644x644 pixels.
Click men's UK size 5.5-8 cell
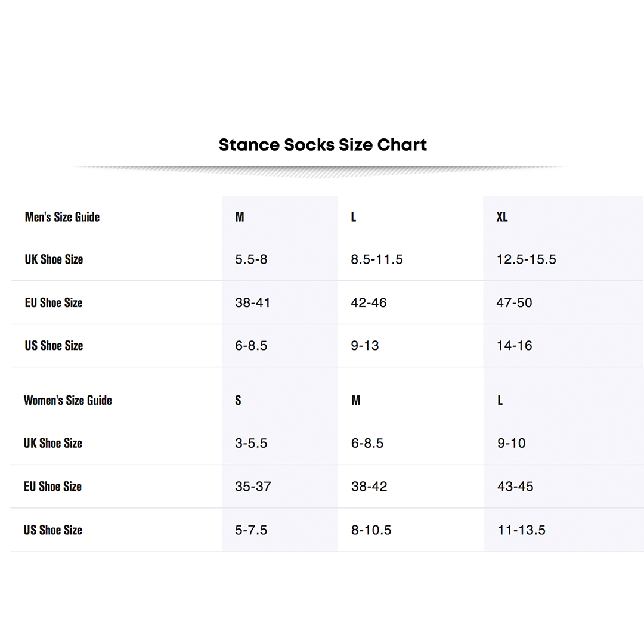251,259
